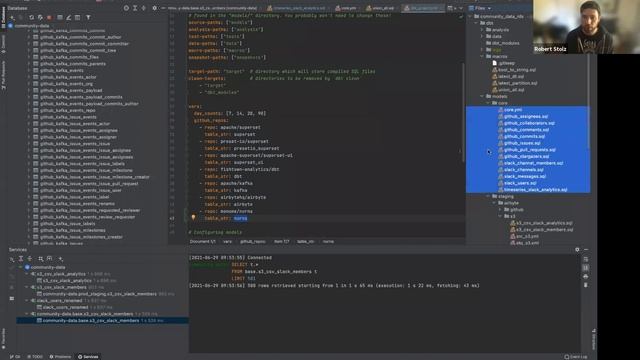Expand the data folder in Files tree

click(x=482, y=36)
